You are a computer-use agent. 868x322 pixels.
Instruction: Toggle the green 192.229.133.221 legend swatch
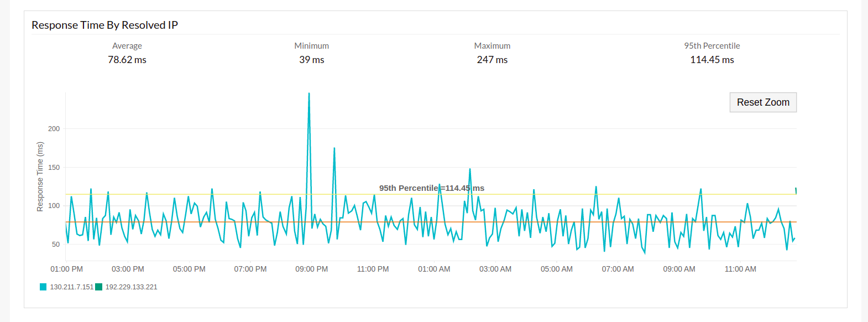pos(99,287)
